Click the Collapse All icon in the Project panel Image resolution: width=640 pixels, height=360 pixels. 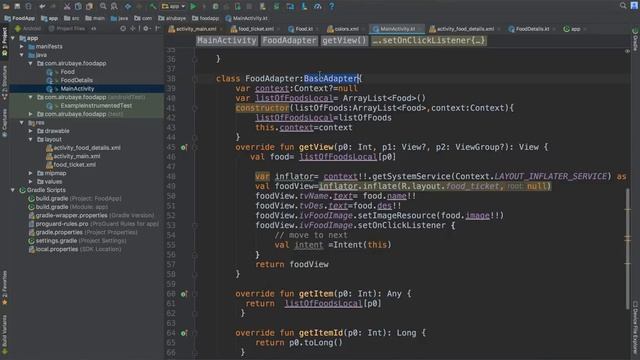pyautogui.click(x=133, y=29)
